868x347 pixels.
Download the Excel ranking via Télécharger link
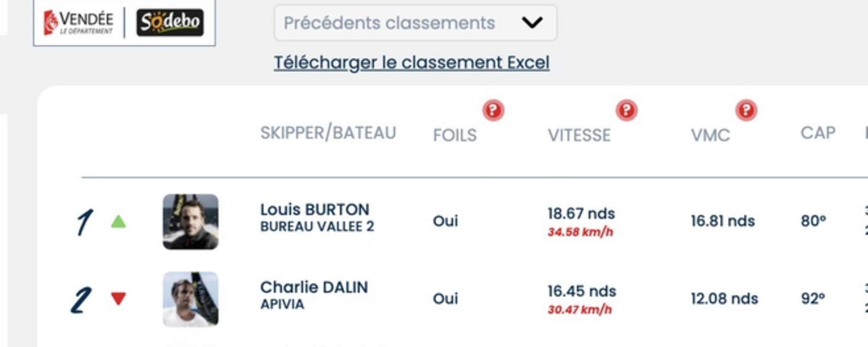tap(411, 63)
